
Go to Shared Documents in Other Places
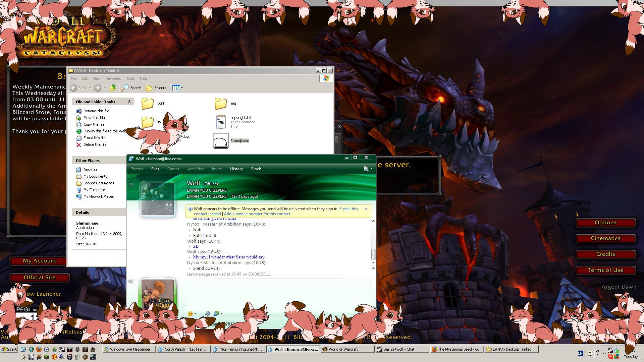pyautogui.click(x=98, y=183)
